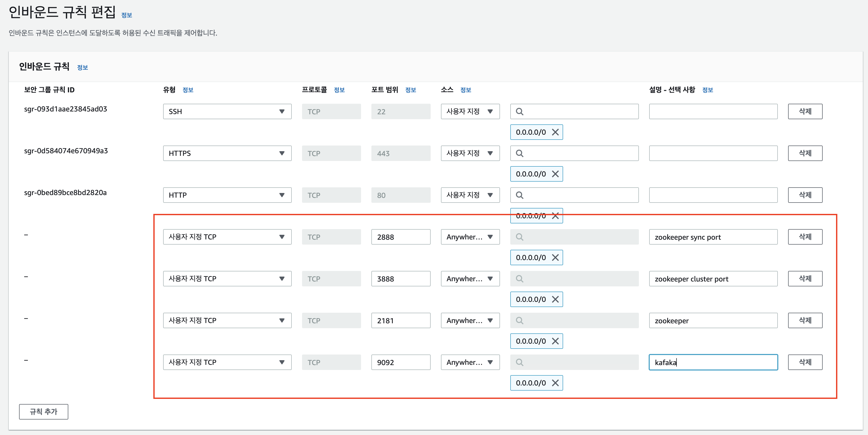Screen dimensions: 868x435
Task: Remove 0.0.0.0/0 source from HTTPS rule
Action: [555, 174]
